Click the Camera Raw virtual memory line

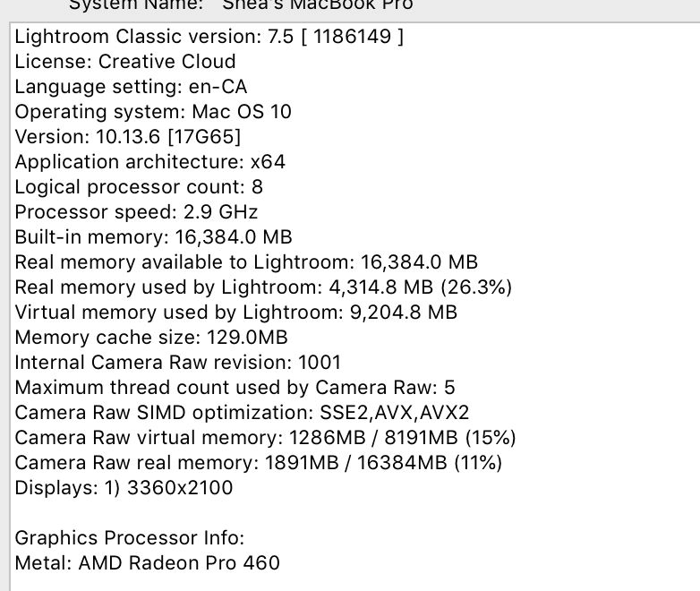tap(265, 438)
